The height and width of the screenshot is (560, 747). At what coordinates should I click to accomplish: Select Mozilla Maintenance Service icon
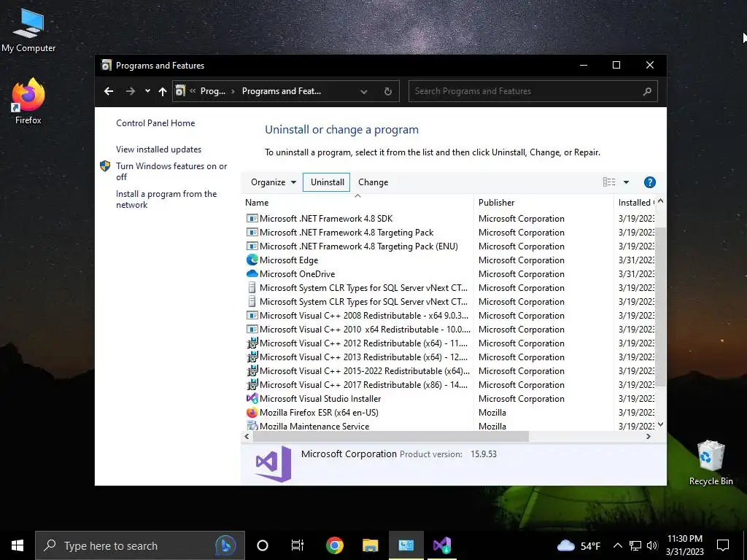[x=252, y=426]
